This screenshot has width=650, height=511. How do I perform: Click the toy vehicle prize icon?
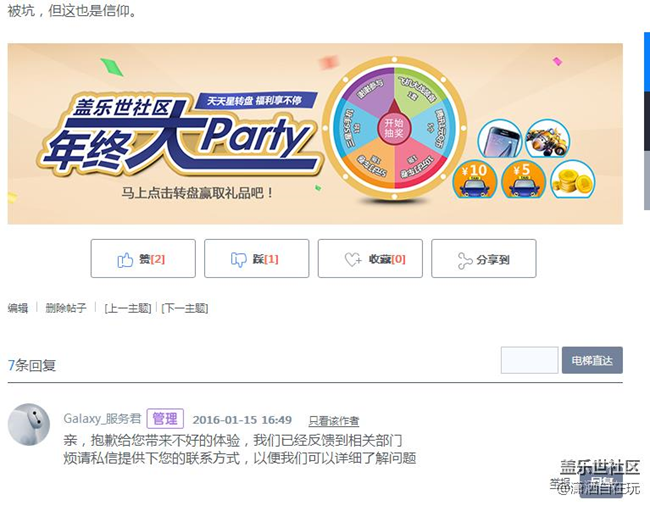[548, 138]
